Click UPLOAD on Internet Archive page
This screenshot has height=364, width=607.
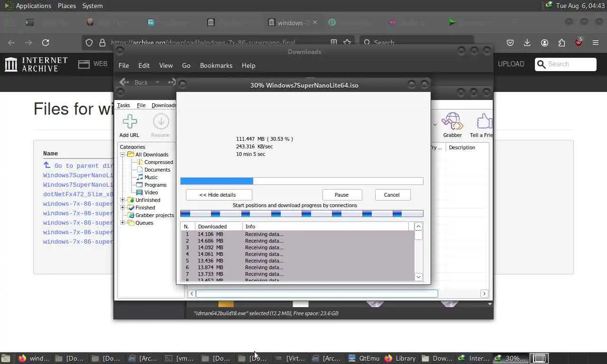pyautogui.click(x=511, y=64)
